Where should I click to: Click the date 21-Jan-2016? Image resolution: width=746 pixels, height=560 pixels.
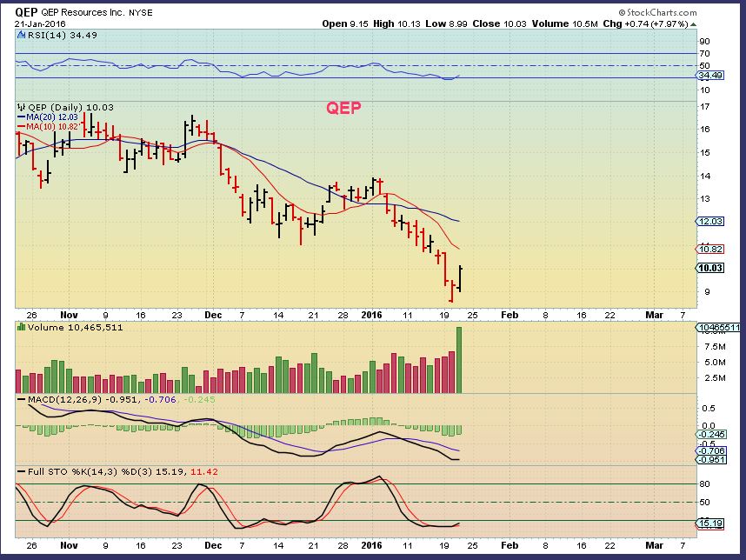40,23
